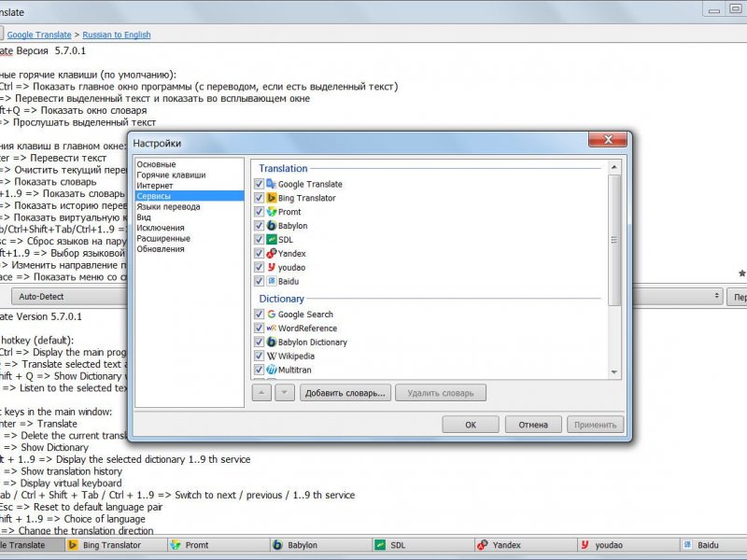The width and height of the screenshot is (747, 560).
Task: Click the Добавить словарь button
Action: 345,393
